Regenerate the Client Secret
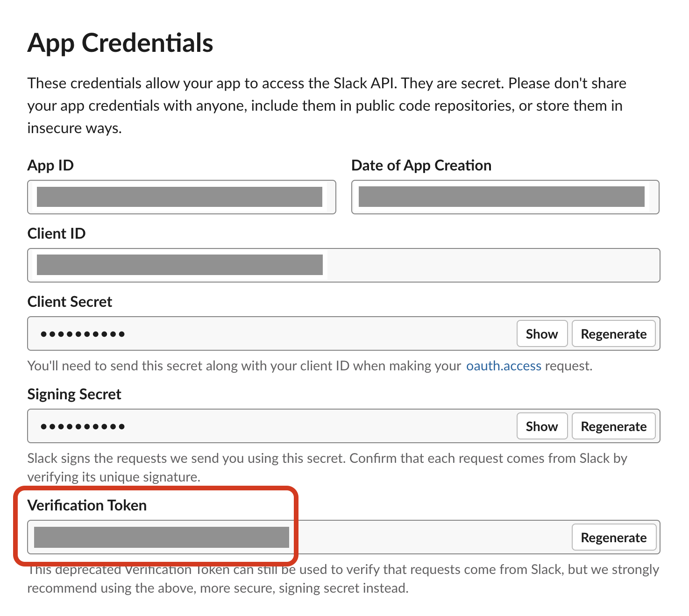Image resolution: width=689 pixels, height=616 pixels. 613,333
